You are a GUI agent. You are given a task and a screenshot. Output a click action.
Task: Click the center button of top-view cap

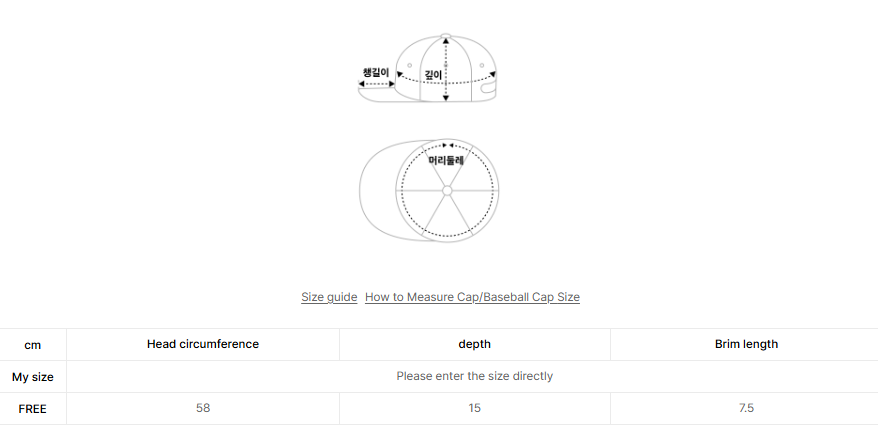click(x=447, y=190)
